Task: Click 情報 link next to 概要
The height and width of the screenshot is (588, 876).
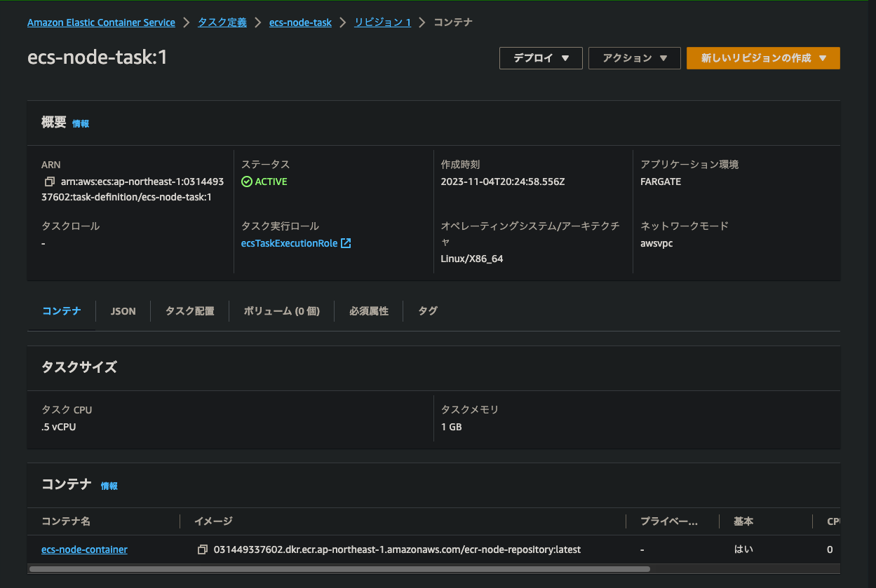Action: tap(81, 123)
